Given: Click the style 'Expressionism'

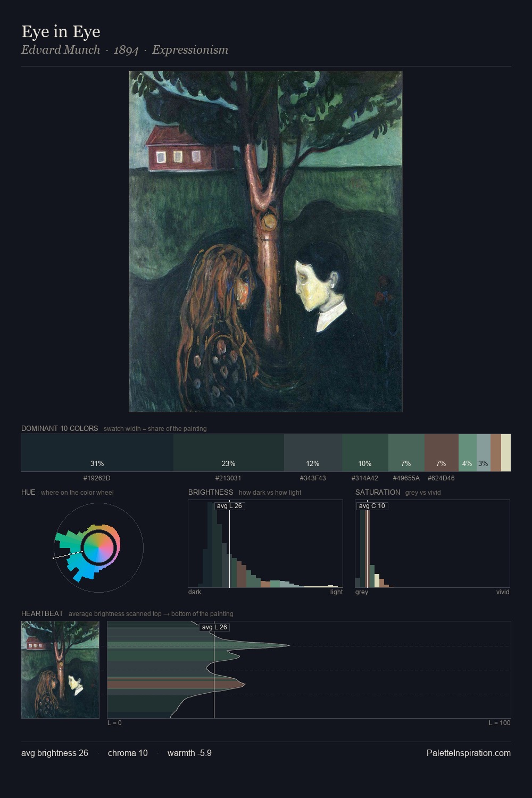Looking at the screenshot, I should pyautogui.click(x=190, y=50).
